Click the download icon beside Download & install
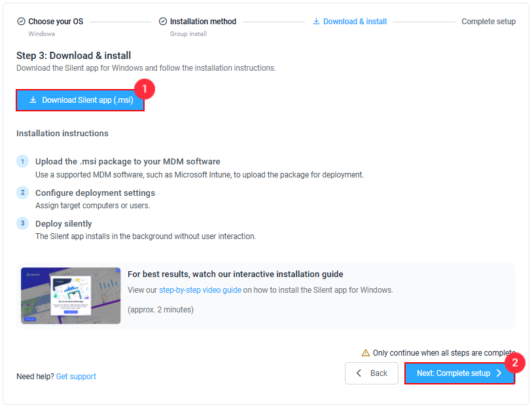The height and width of the screenshot is (410, 532). [x=316, y=21]
